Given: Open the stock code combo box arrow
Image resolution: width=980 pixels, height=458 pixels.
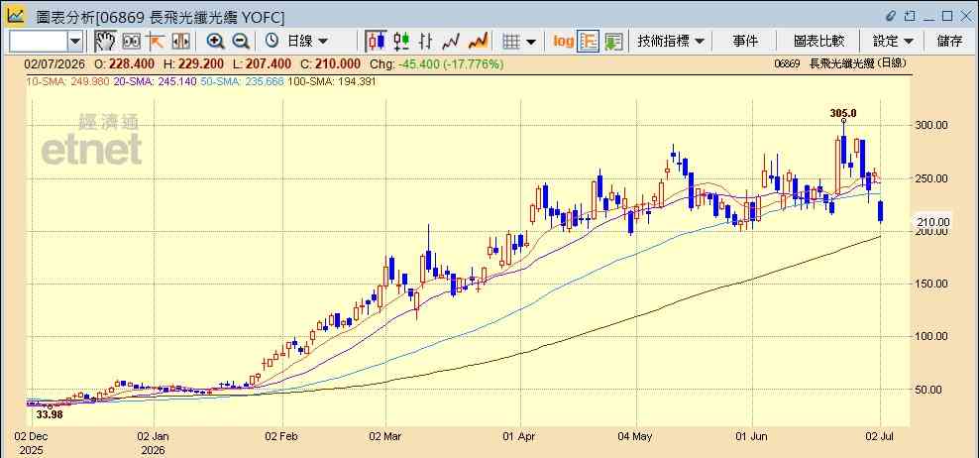Looking at the screenshot, I should click(x=75, y=42).
